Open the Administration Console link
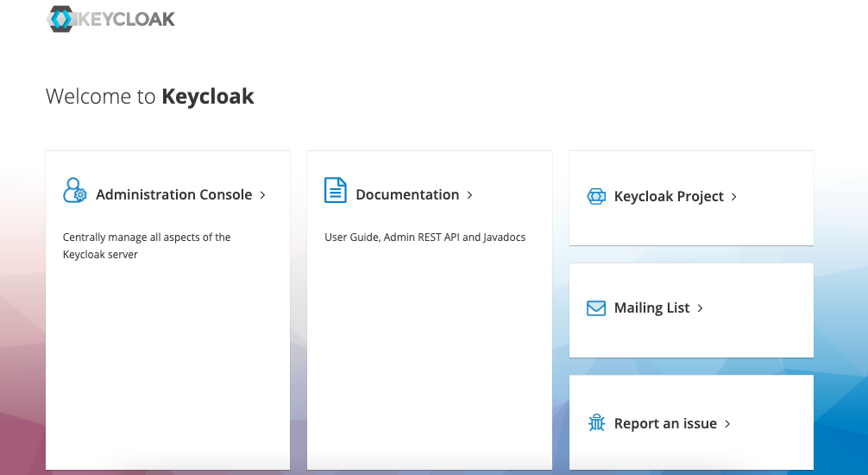Screen dimensions: 868x475 pyautogui.click(x=173, y=194)
